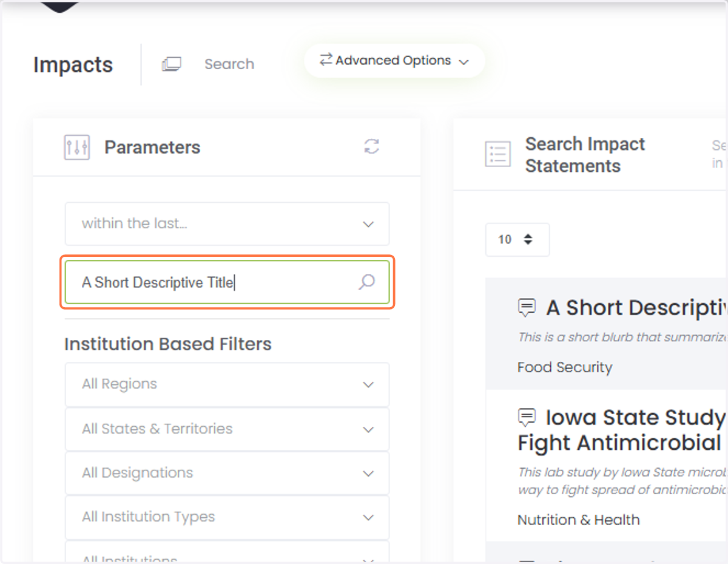Click the Nutrition & Health category label

point(578,520)
